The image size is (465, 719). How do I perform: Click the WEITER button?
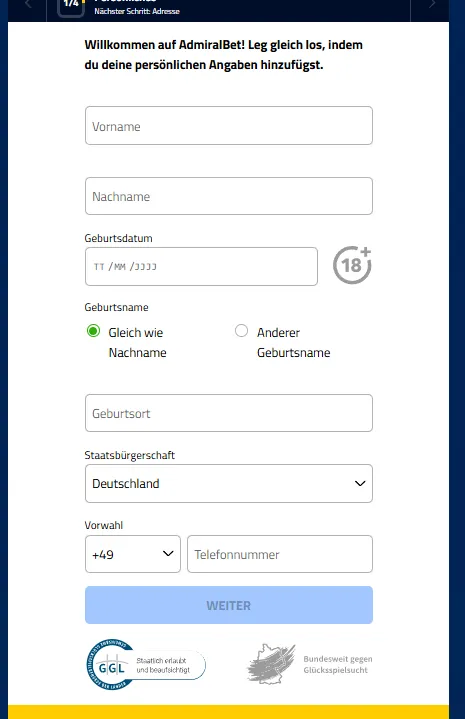click(228, 605)
